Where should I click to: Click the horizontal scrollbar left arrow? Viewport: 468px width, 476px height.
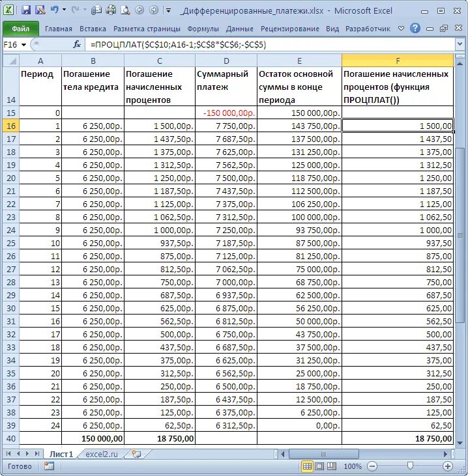[x=283, y=454]
